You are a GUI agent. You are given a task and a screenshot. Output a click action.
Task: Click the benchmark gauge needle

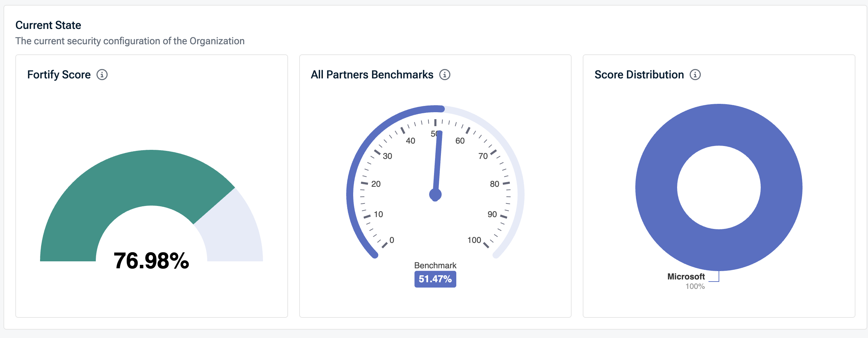tap(437, 160)
